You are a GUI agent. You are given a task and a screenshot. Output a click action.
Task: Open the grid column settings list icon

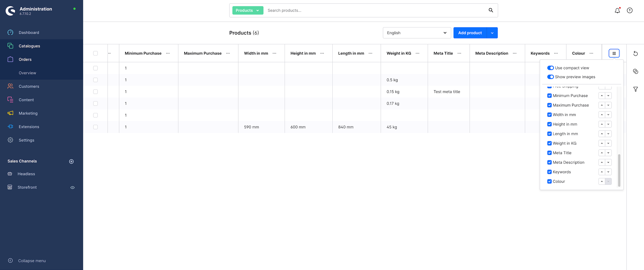click(614, 53)
